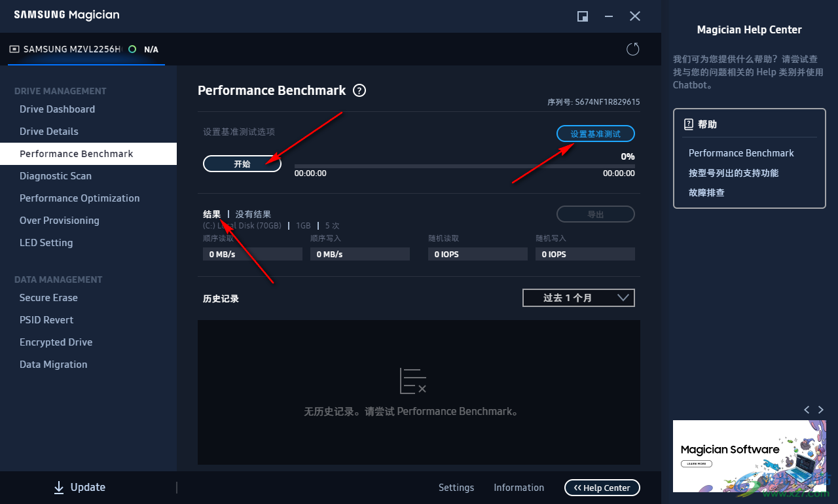Image resolution: width=838 pixels, height=504 pixels.
Task: Open Diagnostic Scan in sidebar
Action: pyautogui.click(x=56, y=176)
